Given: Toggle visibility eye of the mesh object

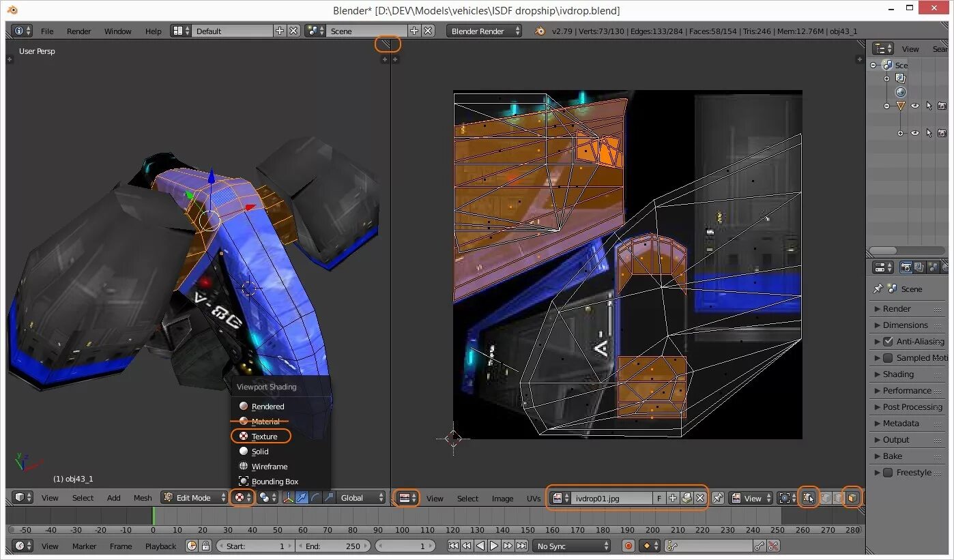Looking at the screenshot, I should [x=914, y=106].
